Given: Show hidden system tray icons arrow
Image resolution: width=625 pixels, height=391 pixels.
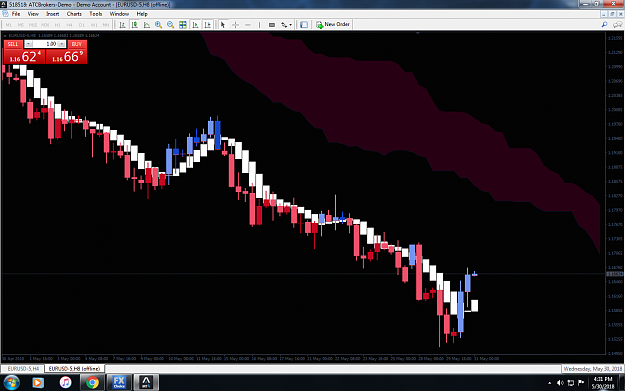Looking at the screenshot, I should 550,383.
